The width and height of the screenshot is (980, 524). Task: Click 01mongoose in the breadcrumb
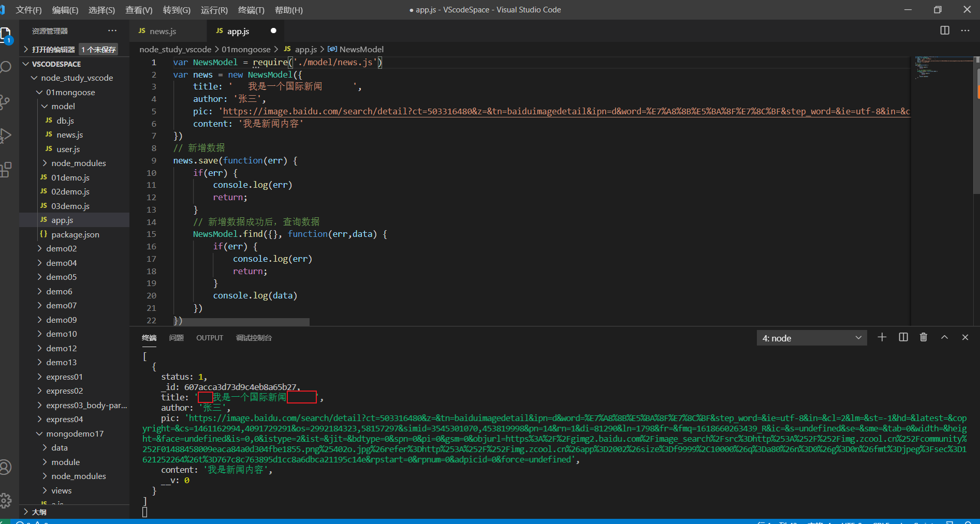pyautogui.click(x=246, y=49)
